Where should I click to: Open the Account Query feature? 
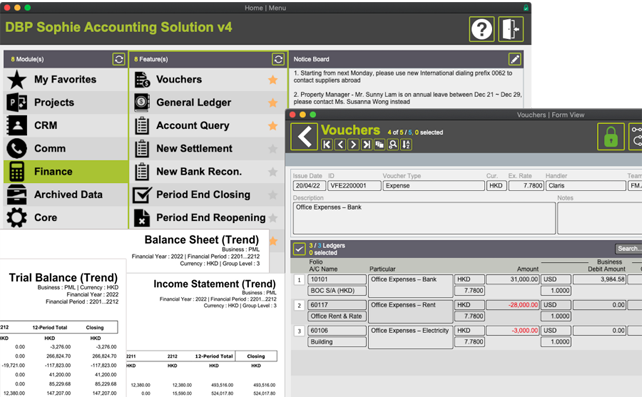click(193, 125)
